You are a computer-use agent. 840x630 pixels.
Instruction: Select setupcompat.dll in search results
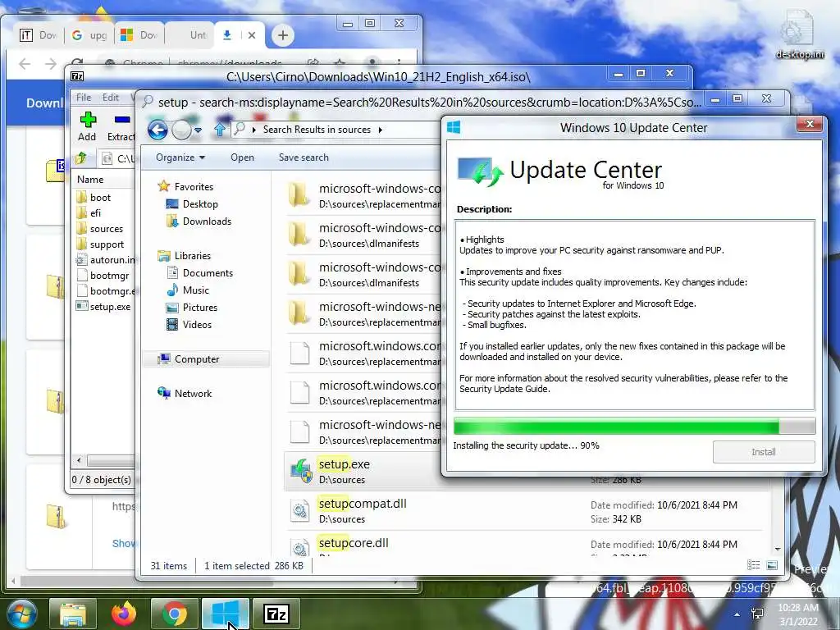363,504
